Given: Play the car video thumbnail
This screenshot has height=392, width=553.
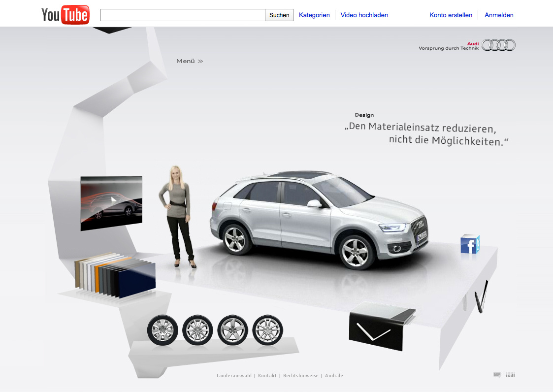Looking at the screenshot, I should coord(111,203).
